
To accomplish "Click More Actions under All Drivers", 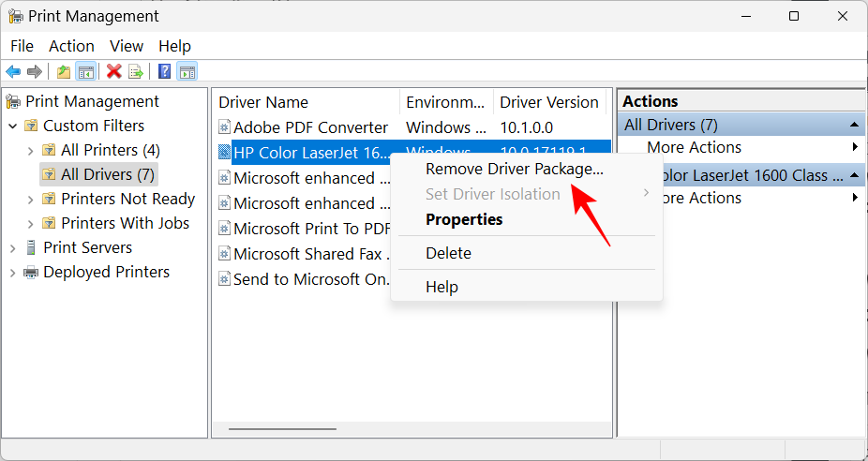I will (694, 147).
